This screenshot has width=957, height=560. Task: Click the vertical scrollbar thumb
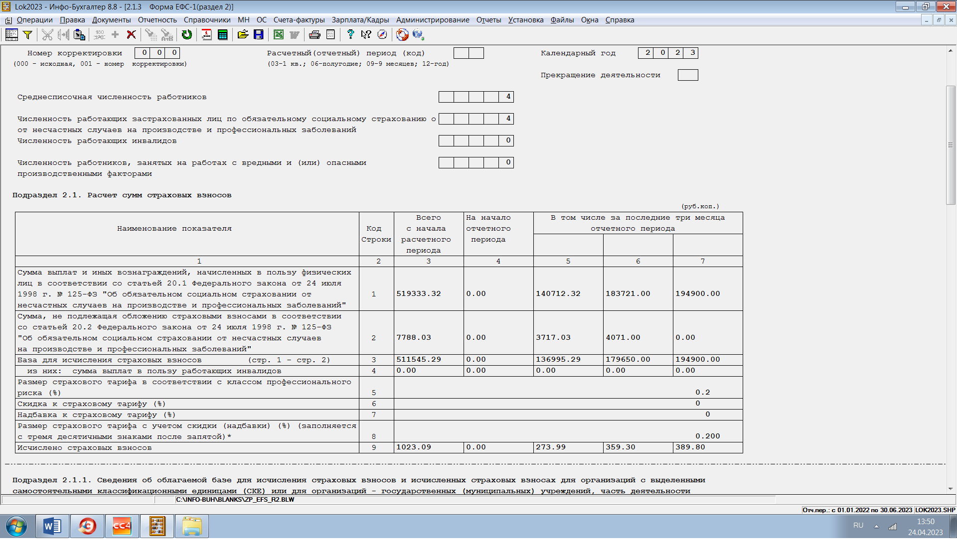point(951,145)
